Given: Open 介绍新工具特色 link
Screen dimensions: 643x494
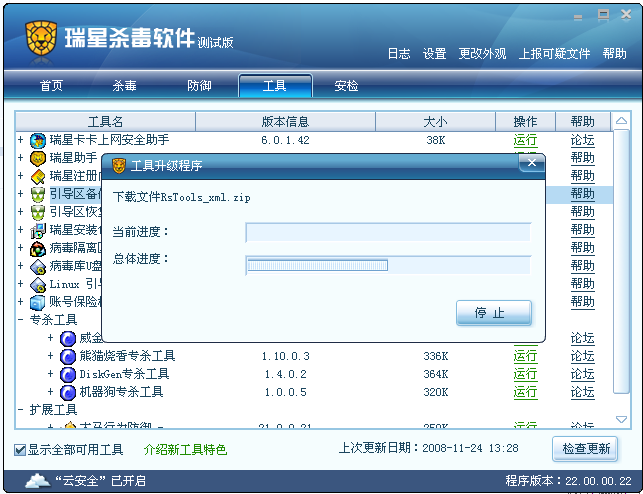Looking at the screenshot, I should click(185, 450).
